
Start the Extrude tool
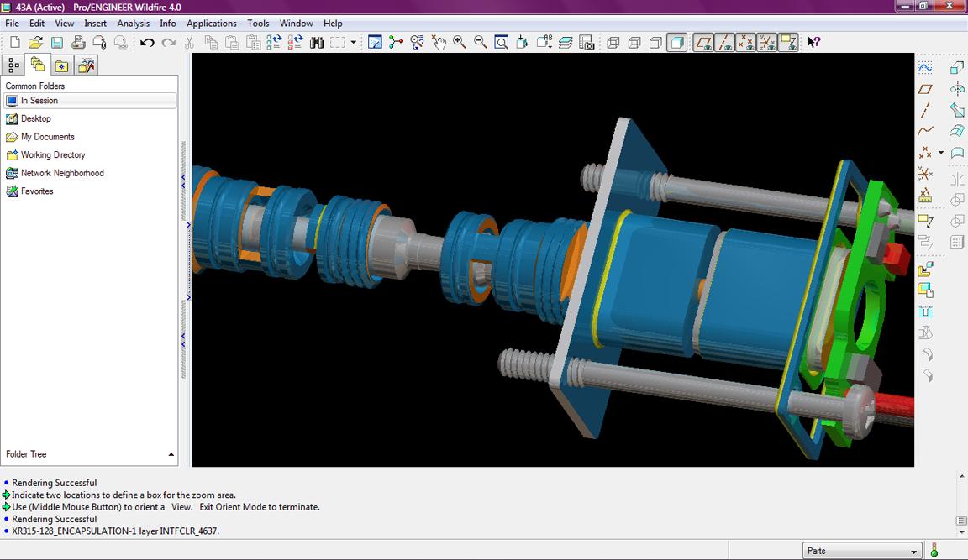point(957,68)
